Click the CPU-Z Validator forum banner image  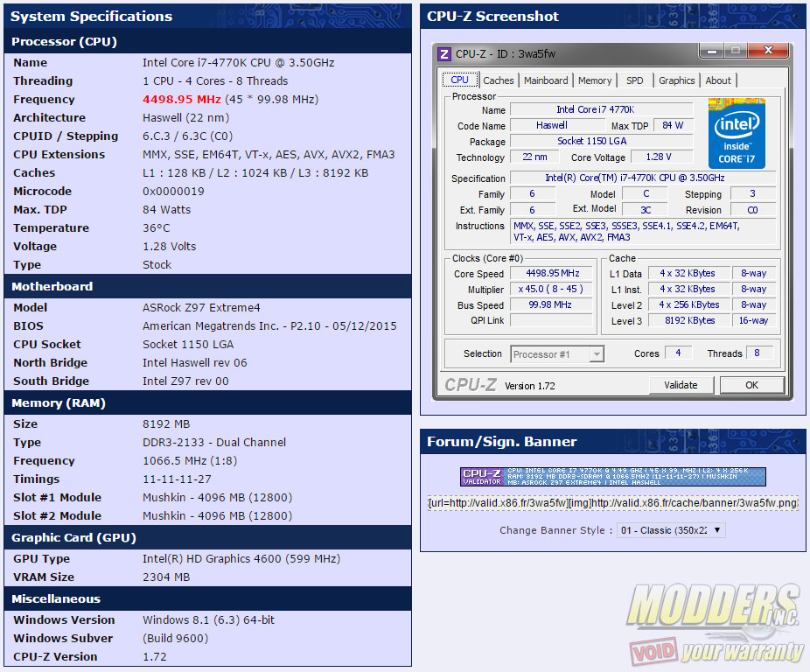612,477
